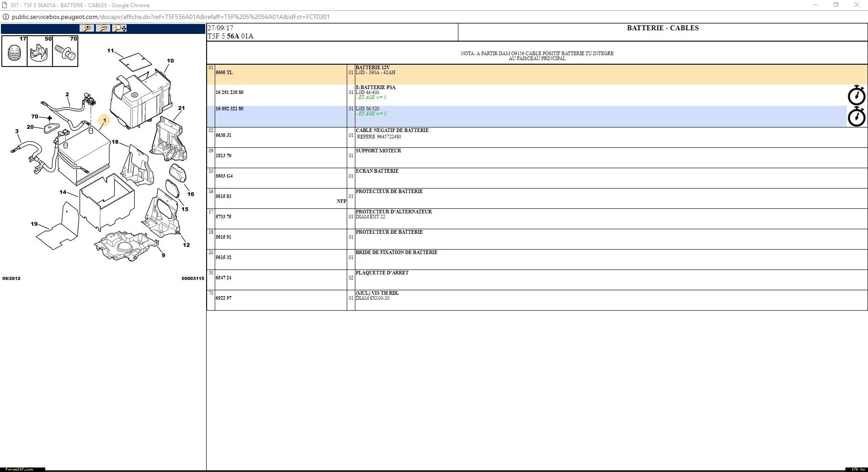Click callout number 1 on the battery
The width and height of the screenshot is (868, 472).
click(x=104, y=120)
